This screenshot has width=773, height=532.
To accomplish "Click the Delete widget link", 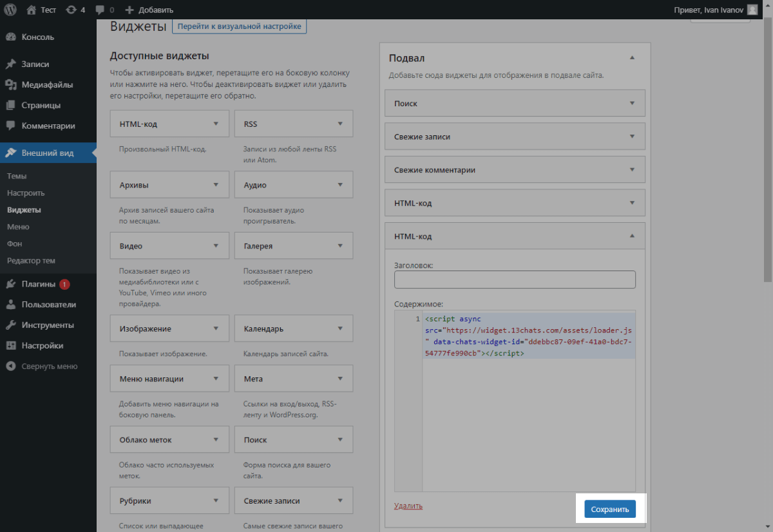I will [x=408, y=506].
